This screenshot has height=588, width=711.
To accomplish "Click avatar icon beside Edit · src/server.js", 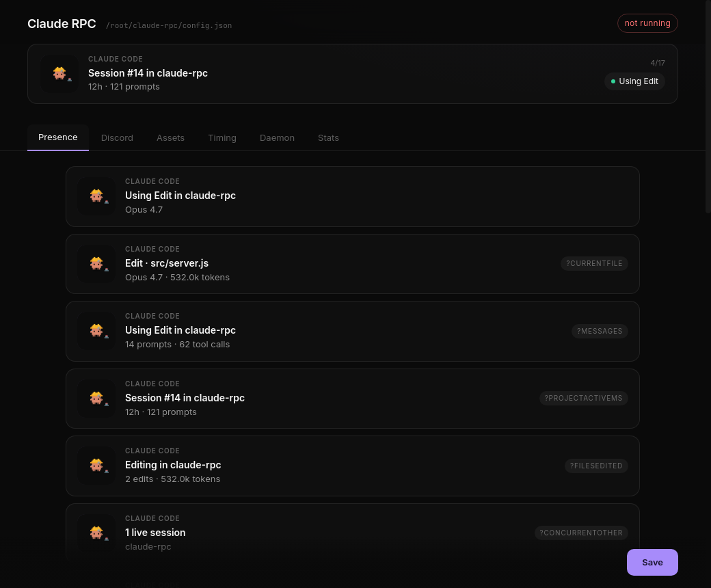I will tap(96, 264).
